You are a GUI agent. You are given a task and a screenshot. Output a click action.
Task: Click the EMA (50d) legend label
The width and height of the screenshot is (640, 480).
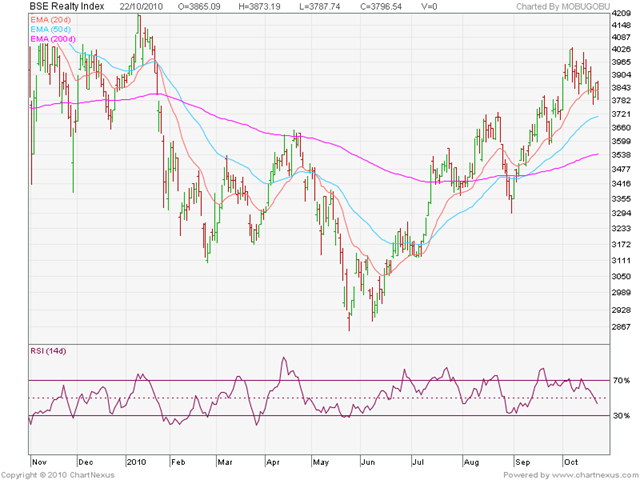click(x=51, y=29)
